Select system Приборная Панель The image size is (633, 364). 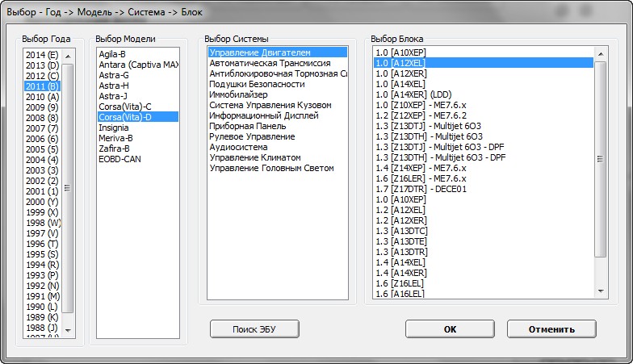[x=278, y=126]
